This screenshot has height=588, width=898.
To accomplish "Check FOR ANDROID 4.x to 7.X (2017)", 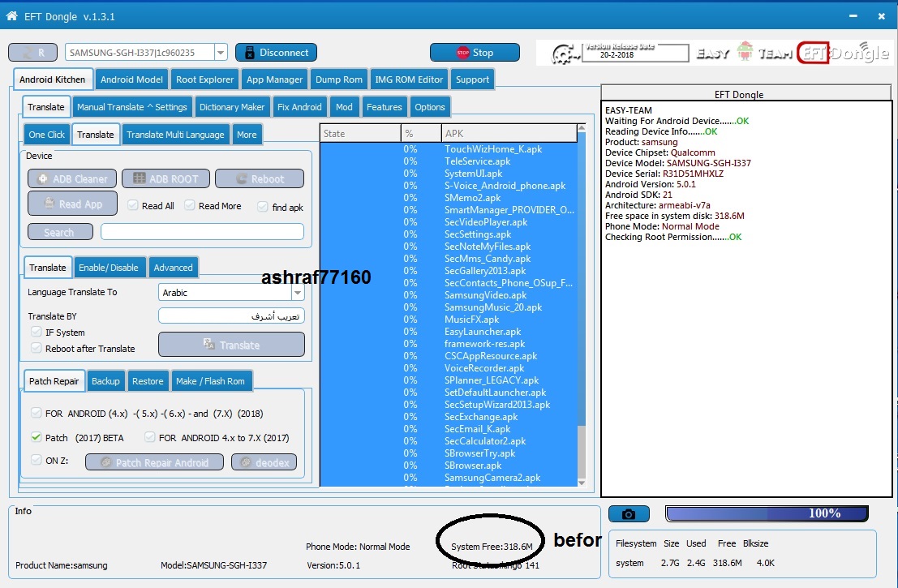I will click(150, 437).
